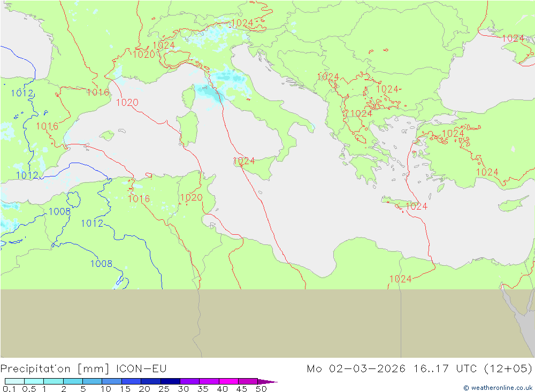Click the 1020 isobar label over Tunisia
The height and width of the screenshot is (392, 535).
point(191,197)
